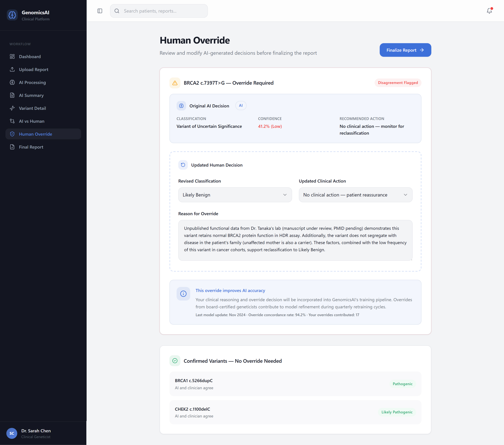Select the CHEK2 c.1100delC row
The image size is (504, 445).
point(295,412)
